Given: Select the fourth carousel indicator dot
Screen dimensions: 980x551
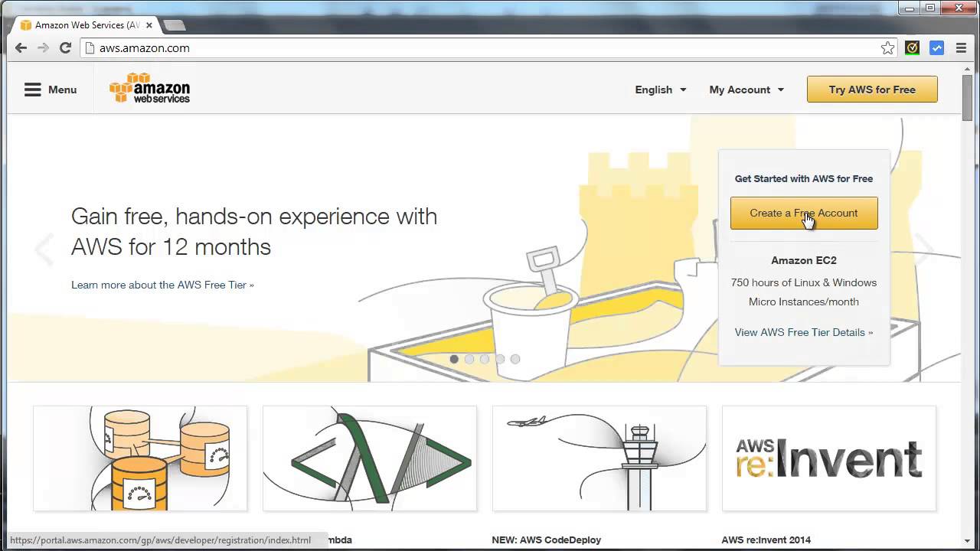Looking at the screenshot, I should point(500,359).
